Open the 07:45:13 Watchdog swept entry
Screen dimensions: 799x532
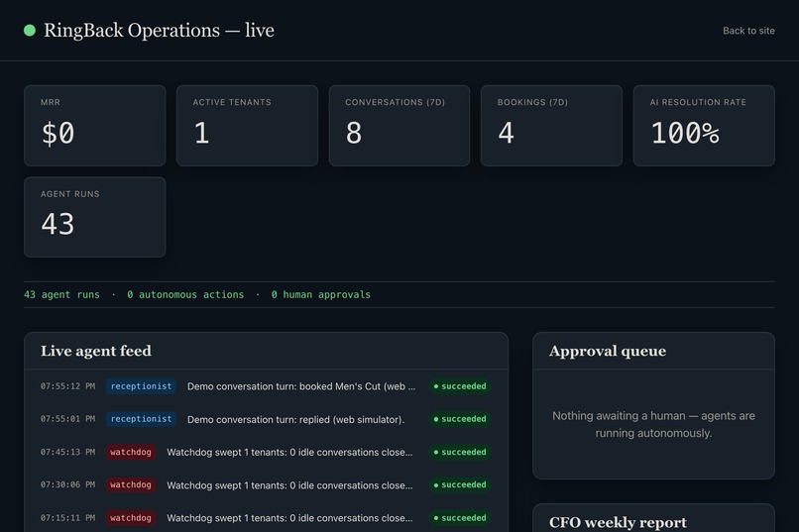point(289,452)
